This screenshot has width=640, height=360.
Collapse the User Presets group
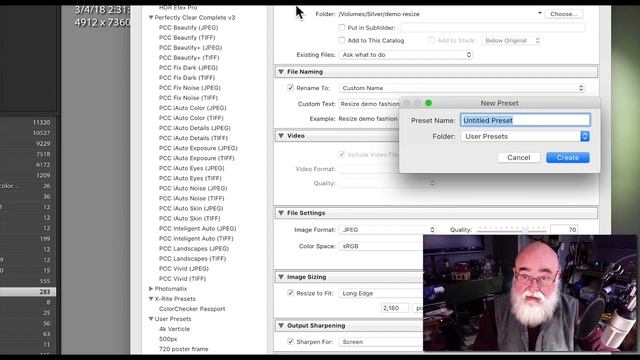[151, 319]
